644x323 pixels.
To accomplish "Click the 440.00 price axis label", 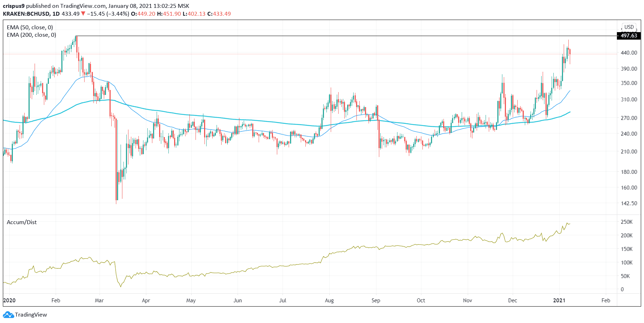I will click(629, 53).
